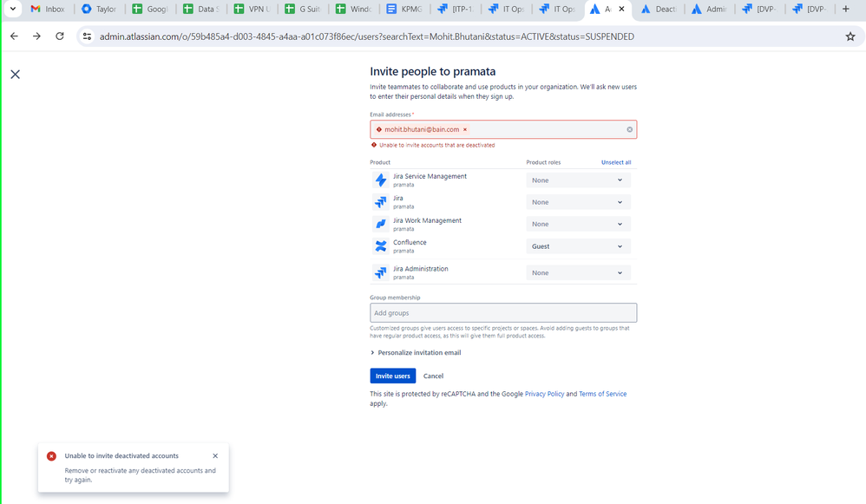Open the Privacy Policy link
This screenshot has width=866, height=504.
click(544, 394)
